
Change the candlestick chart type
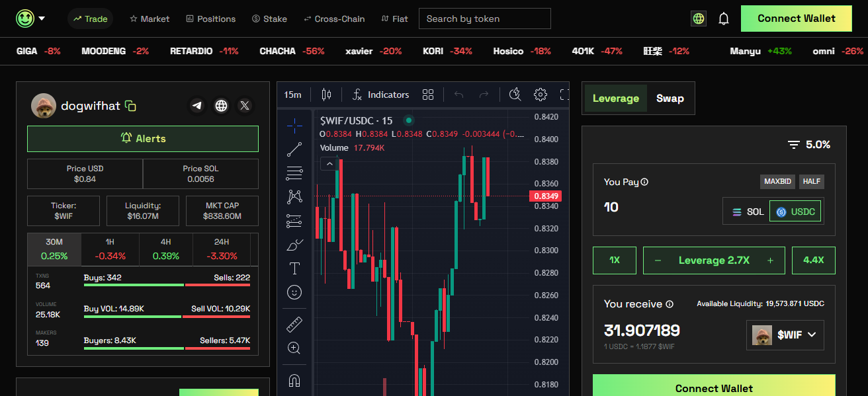[325, 95]
